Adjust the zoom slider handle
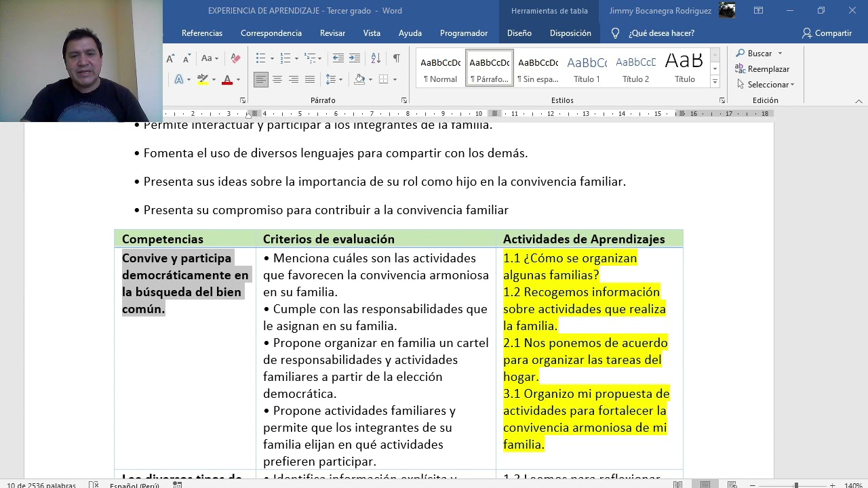This screenshot has height=488, width=868. click(x=796, y=485)
